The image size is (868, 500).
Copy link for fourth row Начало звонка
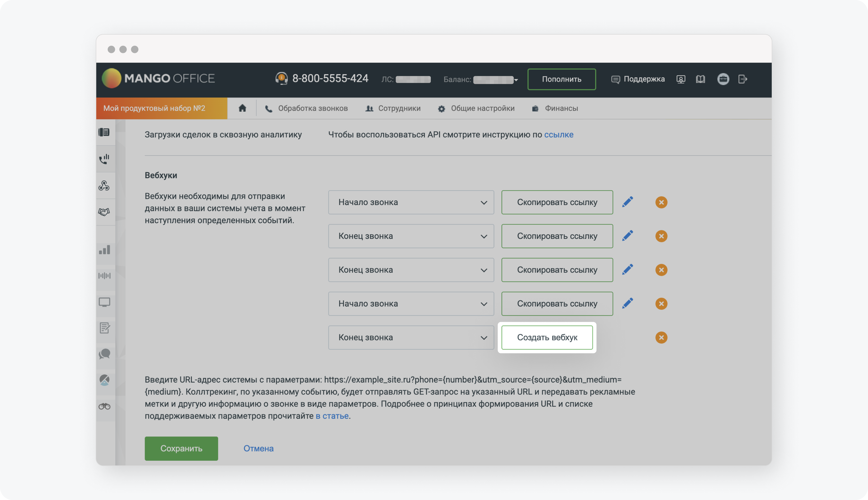tap(557, 303)
